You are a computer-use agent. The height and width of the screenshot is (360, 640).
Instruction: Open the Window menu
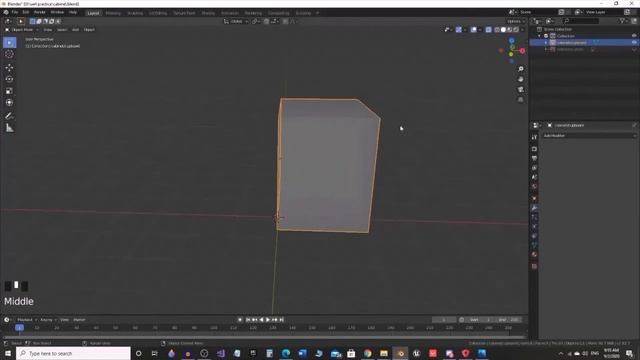[x=57, y=13]
